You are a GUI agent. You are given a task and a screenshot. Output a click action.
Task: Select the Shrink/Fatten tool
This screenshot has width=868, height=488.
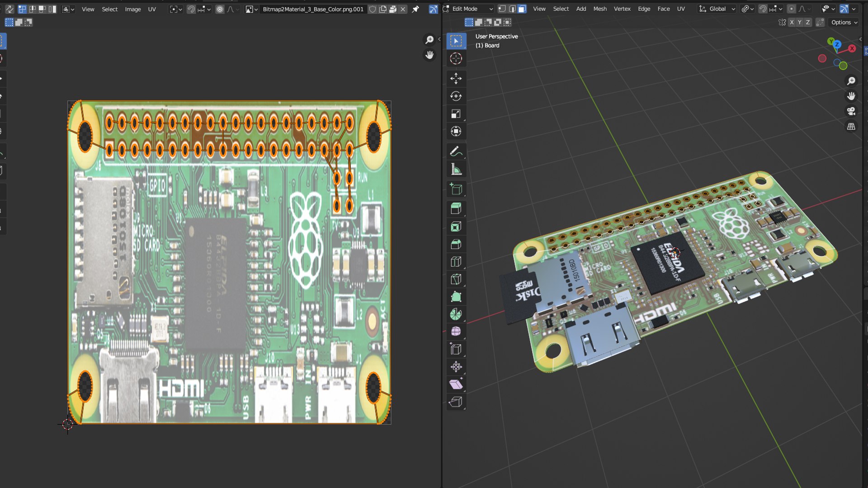(456, 367)
